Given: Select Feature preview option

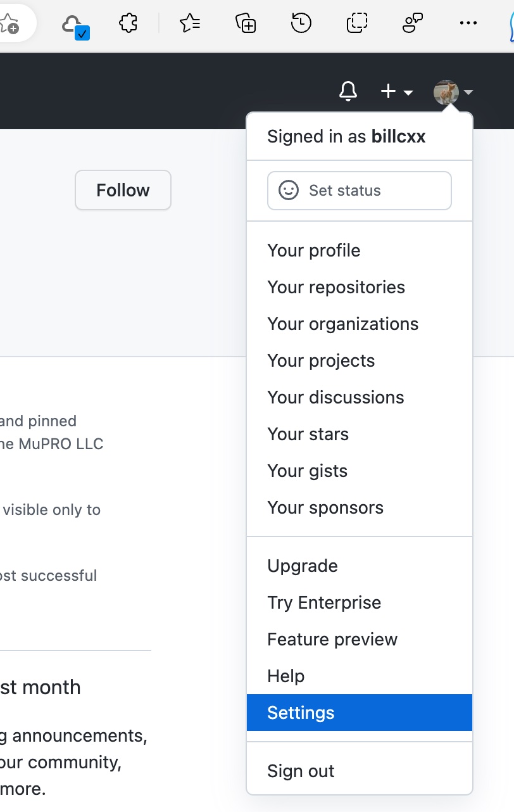Looking at the screenshot, I should (x=332, y=639).
